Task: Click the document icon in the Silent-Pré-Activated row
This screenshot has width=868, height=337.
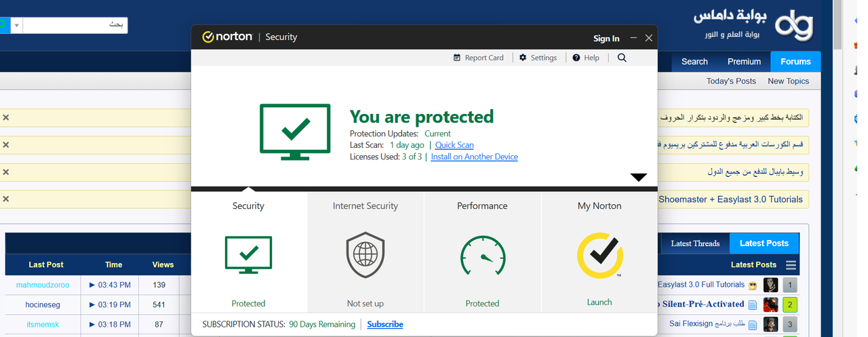Action: click(x=753, y=304)
